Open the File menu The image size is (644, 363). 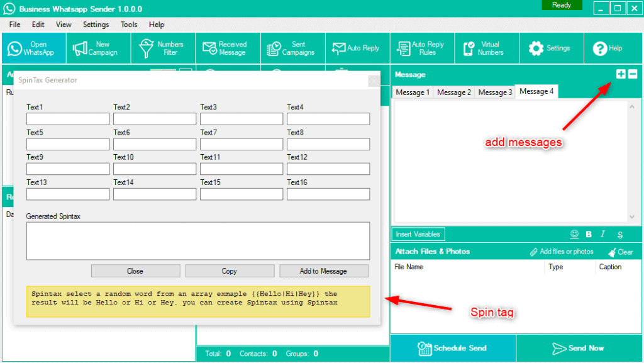pyautogui.click(x=15, y=25)
